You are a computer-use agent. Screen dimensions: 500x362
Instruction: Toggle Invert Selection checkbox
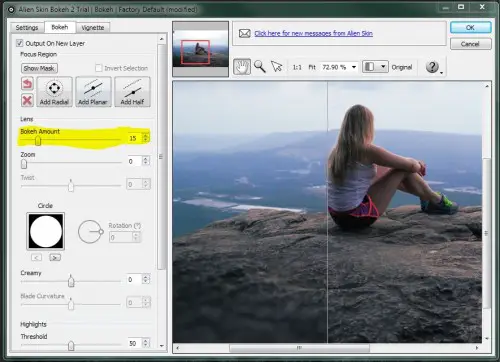point(99,68)
